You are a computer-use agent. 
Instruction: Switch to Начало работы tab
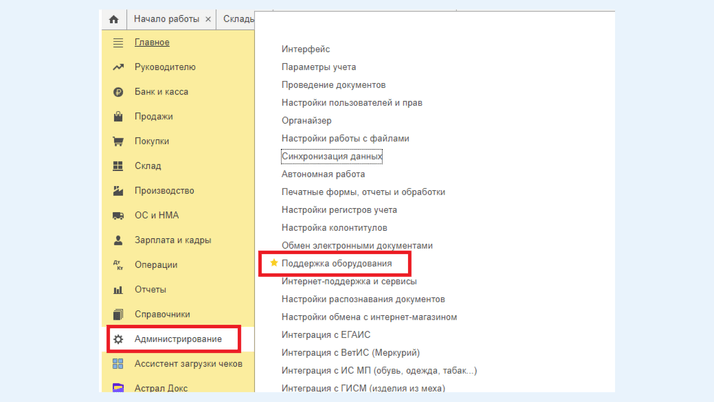166,19
